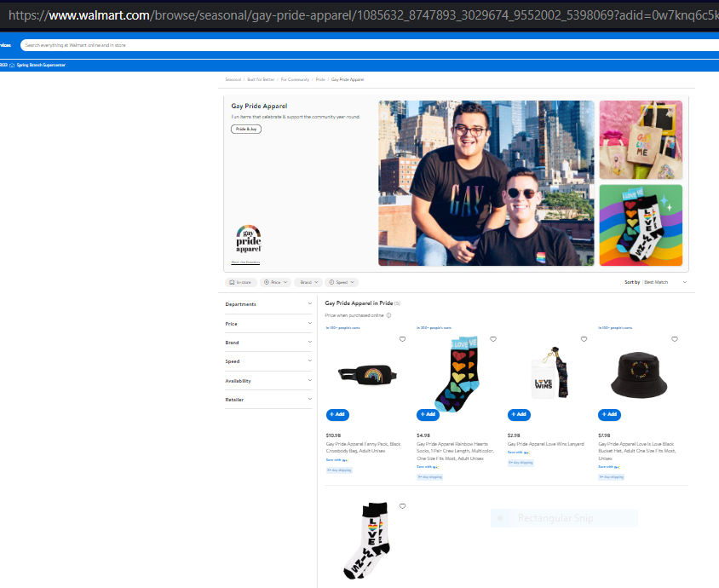Favorite the Fanny Pack with its heart icon
This screenshot has width=719, height=588.
click(402, 339)
